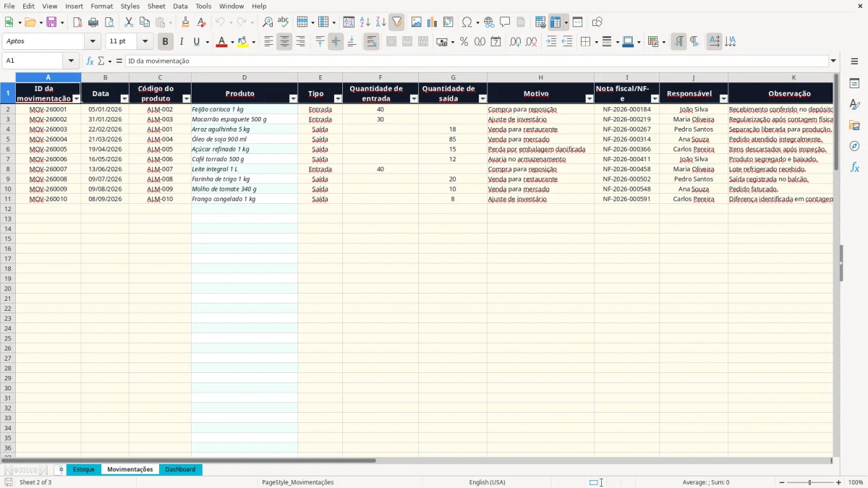The width and height of the screenshot is (868, 488).
Task: Open the Sort dialog icon
Action: pos(349,22)
